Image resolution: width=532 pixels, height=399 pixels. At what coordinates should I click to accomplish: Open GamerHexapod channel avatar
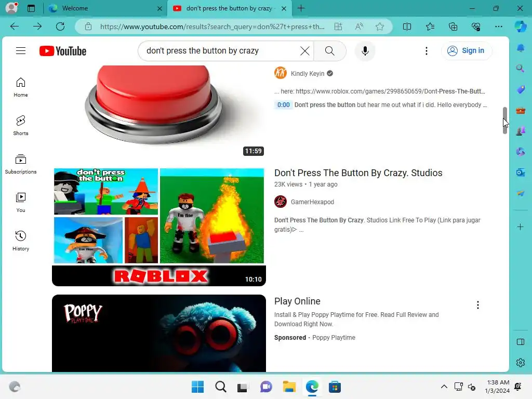coord(281,202)
